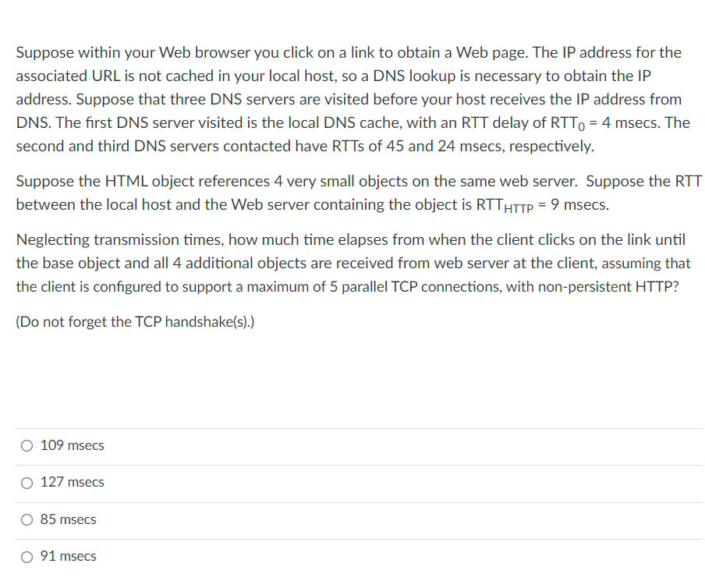Click the label text reading 91 msecs

tap(69, 556)
